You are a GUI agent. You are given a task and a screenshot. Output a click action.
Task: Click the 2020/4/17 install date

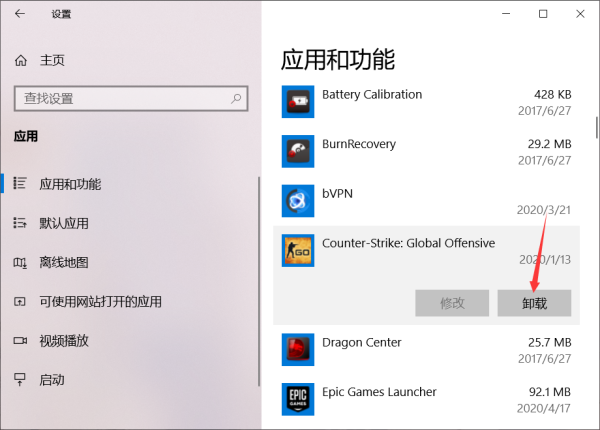[544, 409]
